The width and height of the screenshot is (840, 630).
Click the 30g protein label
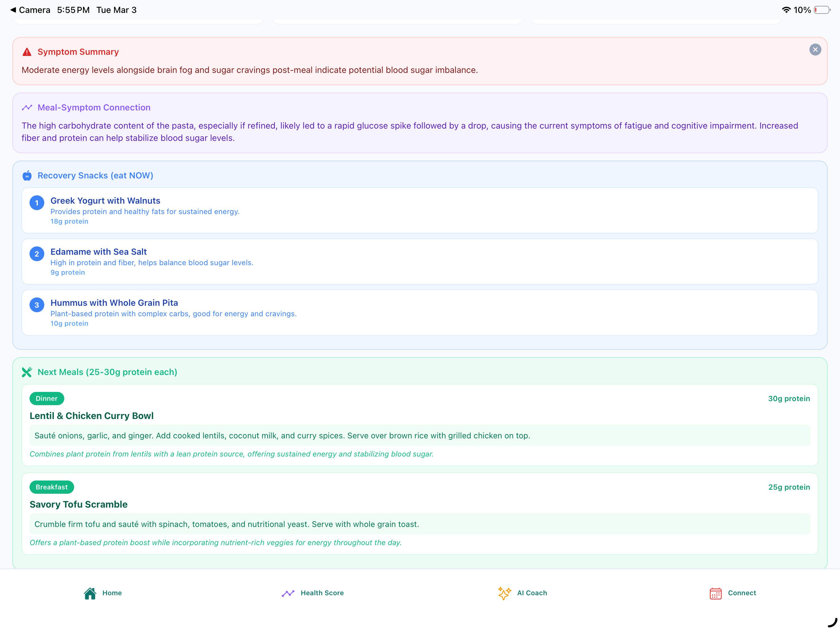pos(789,399)
